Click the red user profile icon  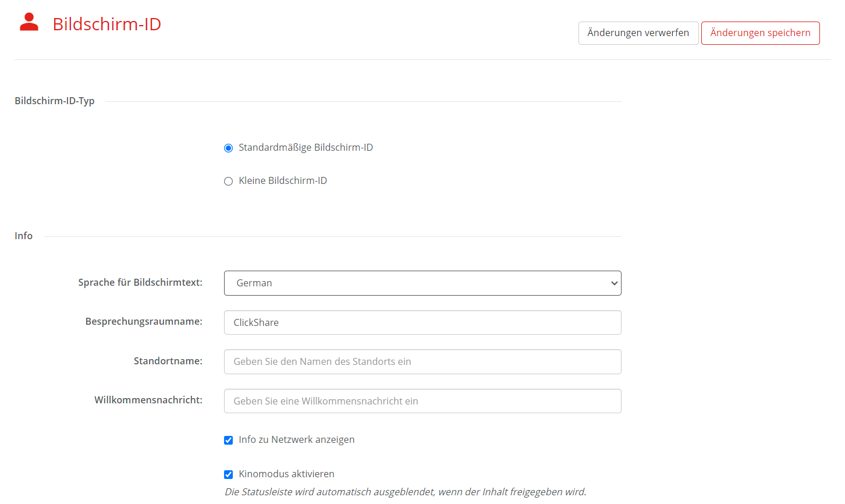[29, 22]
